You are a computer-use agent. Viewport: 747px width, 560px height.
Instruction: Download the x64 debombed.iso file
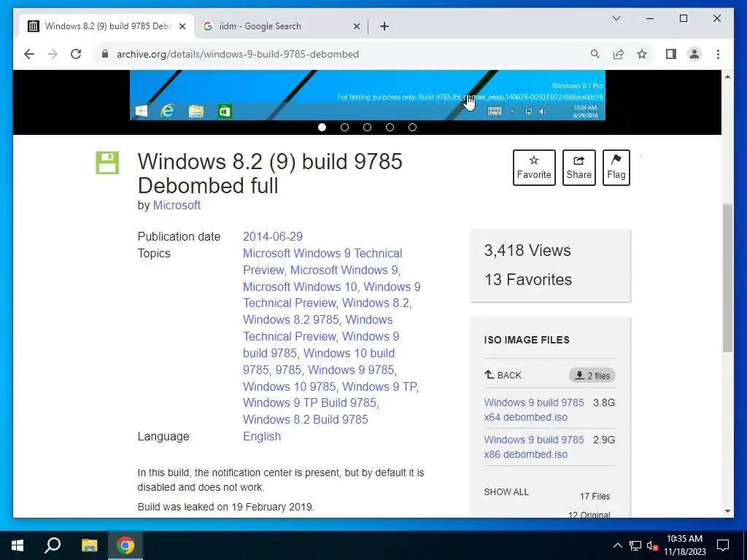point(533,410)
